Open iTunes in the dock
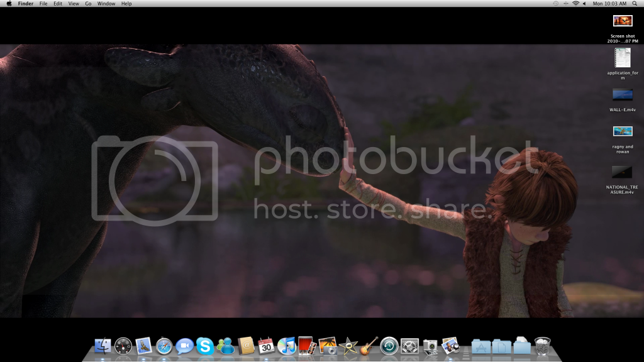The image size is (644, 362). [x=287, y=346]
